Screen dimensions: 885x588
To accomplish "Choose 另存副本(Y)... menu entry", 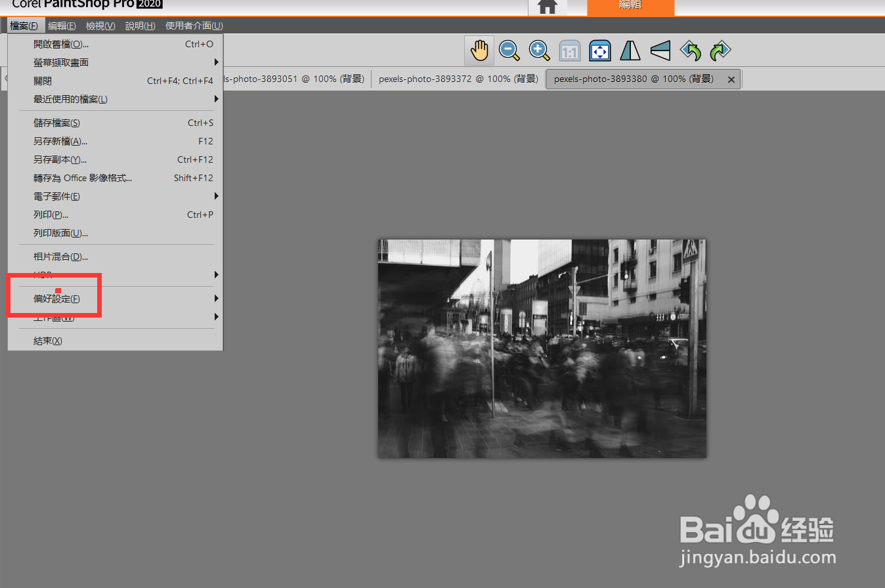I will click(x=116, y=159).
